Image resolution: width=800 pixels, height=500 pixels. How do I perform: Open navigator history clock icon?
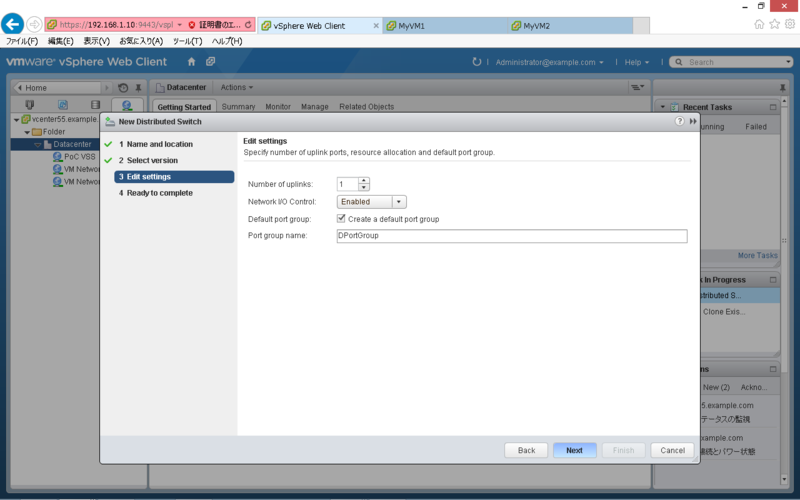123,88
